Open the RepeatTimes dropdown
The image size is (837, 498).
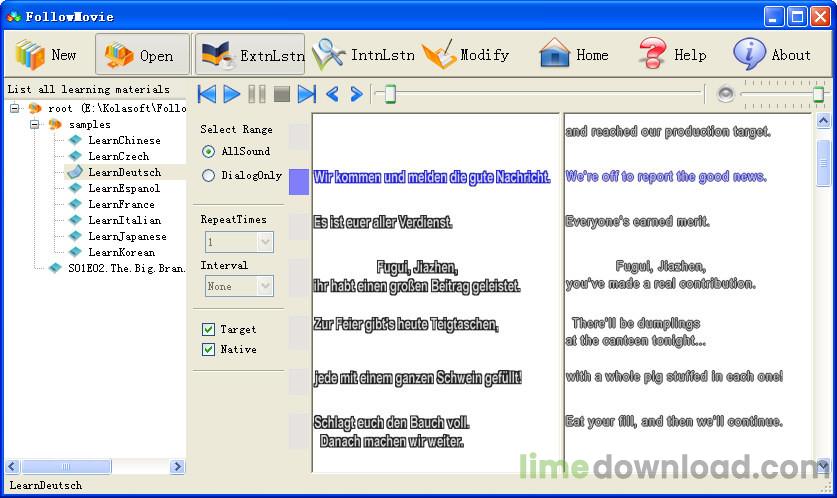[x=265, y=242]
